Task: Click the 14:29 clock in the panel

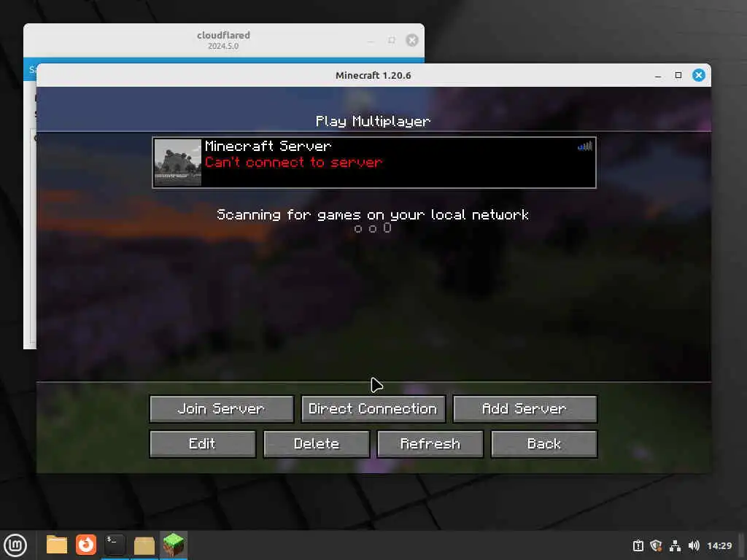Action: [719, 545]
